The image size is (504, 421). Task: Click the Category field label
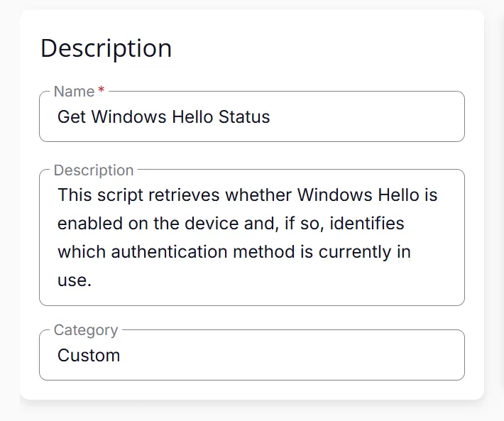pos(86,330)
